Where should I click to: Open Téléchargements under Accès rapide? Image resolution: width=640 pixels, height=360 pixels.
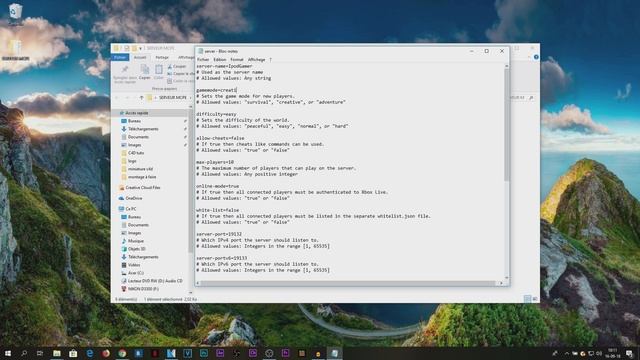[143, 129]
